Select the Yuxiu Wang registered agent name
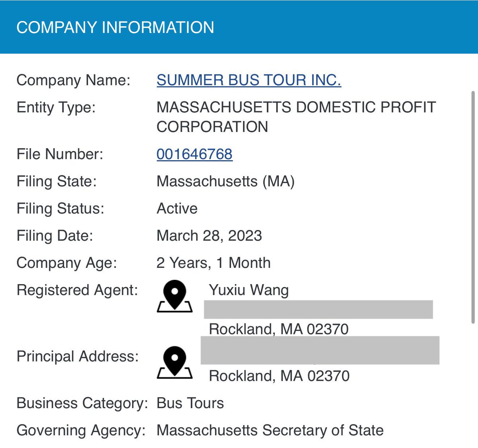 (x=249, y=290)
